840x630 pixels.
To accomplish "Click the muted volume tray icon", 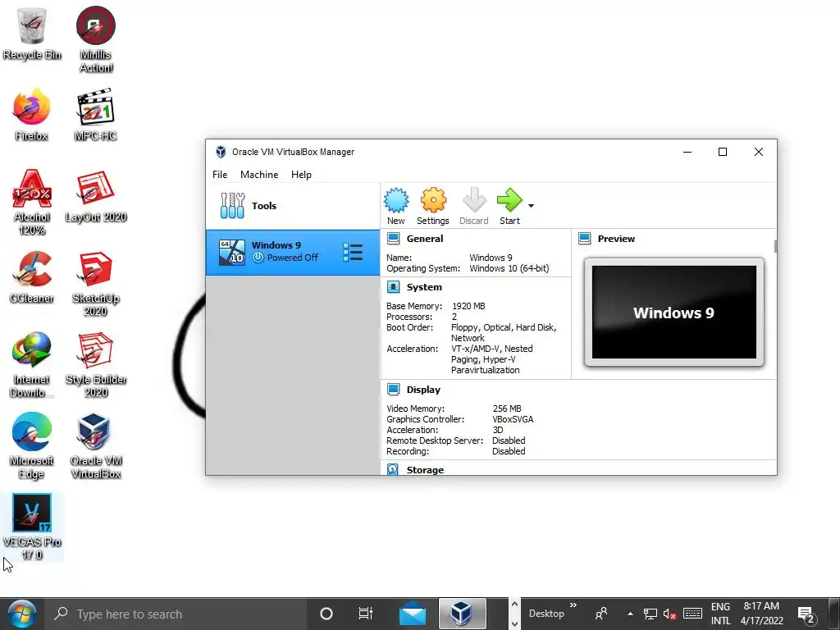I will click(x=669, y=614).
